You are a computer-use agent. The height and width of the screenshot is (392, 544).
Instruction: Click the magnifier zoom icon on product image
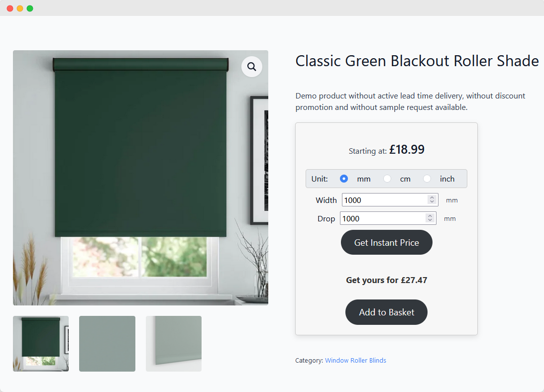tap(252, 67)
